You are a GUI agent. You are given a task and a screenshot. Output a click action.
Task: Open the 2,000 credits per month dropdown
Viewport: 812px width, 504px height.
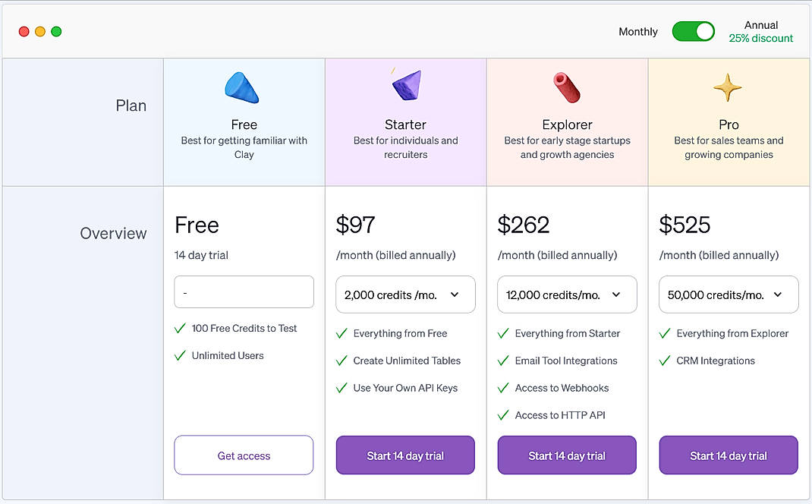[404, 295]
